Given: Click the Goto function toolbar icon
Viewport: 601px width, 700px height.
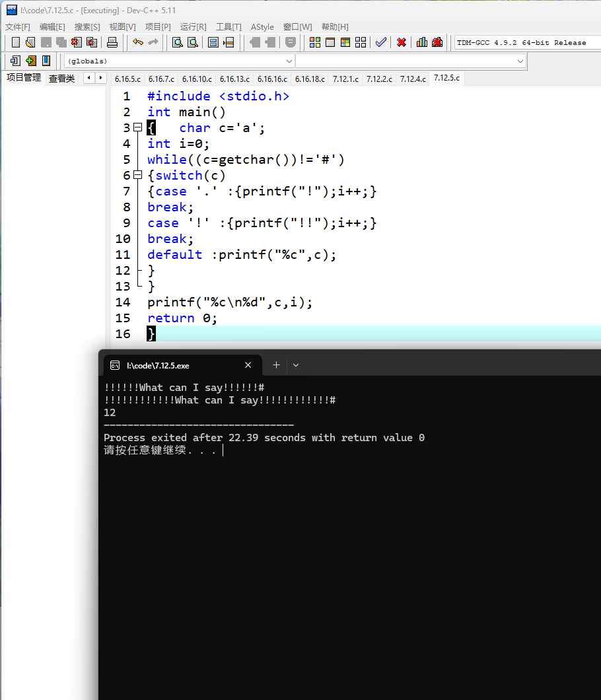Looking at the screenshot, I should (x=213, y=42).
